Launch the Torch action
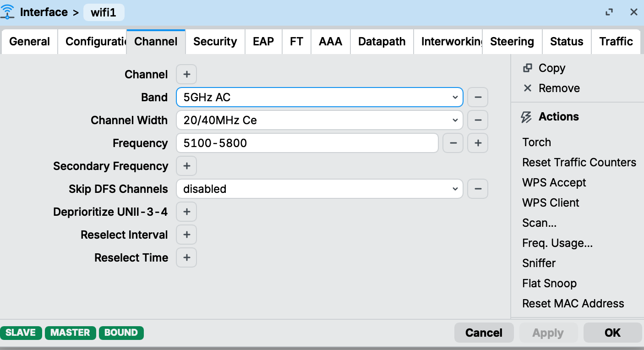 (536, 142)
